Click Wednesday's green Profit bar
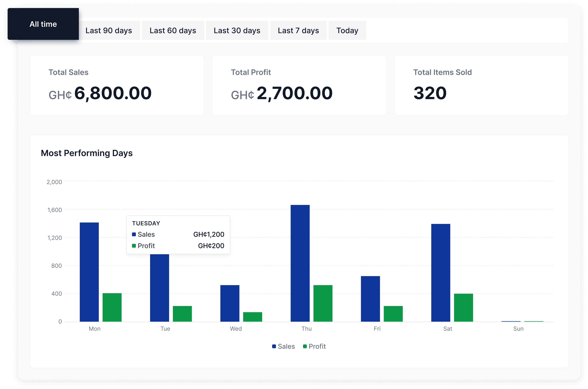This screenshot has height=389, width=588. tap(253, 317)
